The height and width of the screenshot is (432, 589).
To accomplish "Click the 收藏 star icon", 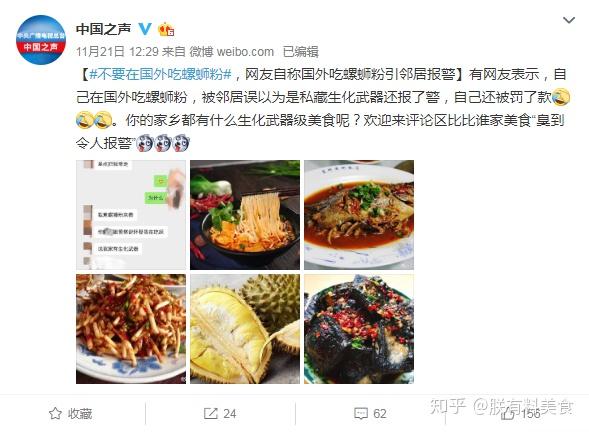I will (x=55, y=414).
